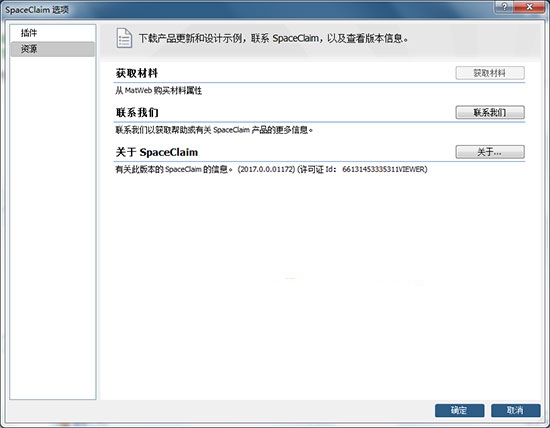550x428 pixels.
Task: Click the SpaceClaim 选项 title text
Action: (x=37, y=10)
